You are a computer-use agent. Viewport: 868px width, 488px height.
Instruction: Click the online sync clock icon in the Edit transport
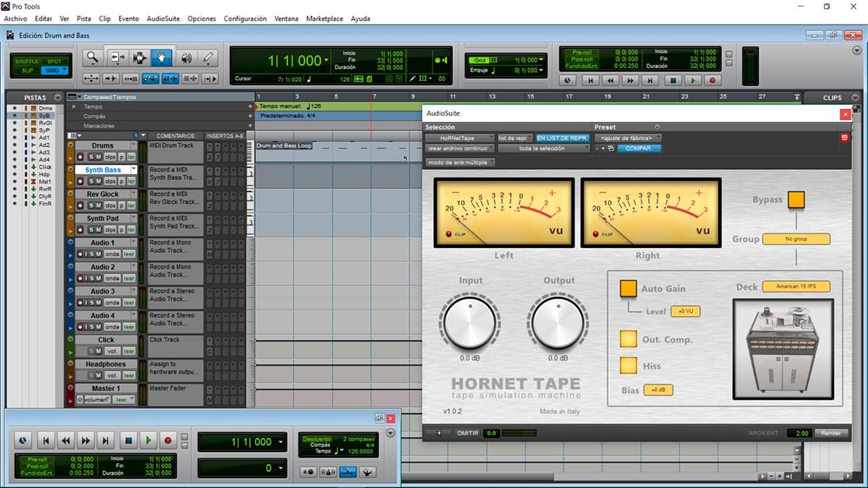coord(569,80)
